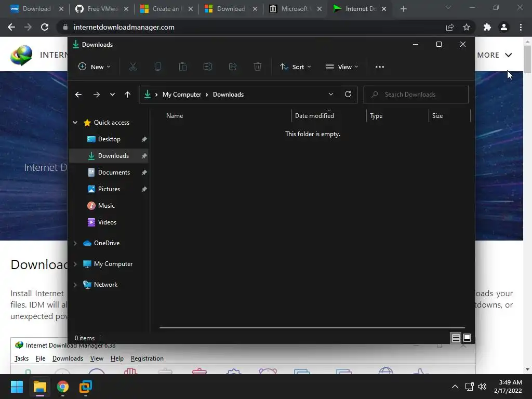Viewport: 532px width, 399px height.
Task: Refresh the Downloads folder view
Action: coord(348,95)
